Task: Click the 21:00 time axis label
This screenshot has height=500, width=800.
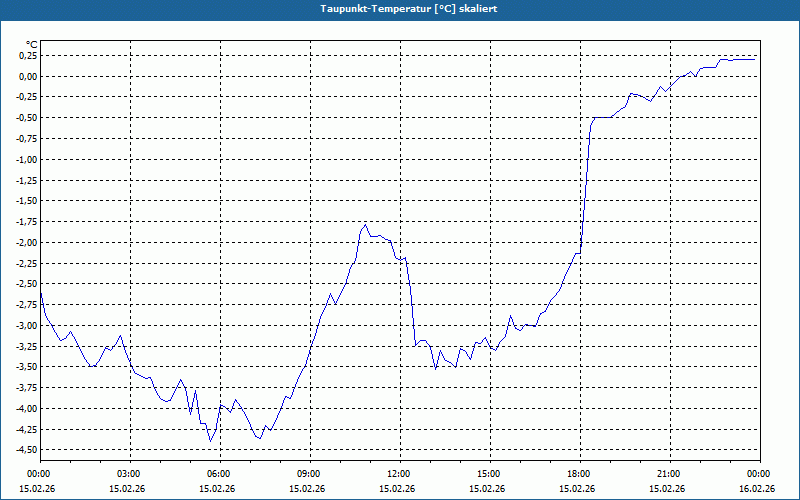Action: [670, 474]
